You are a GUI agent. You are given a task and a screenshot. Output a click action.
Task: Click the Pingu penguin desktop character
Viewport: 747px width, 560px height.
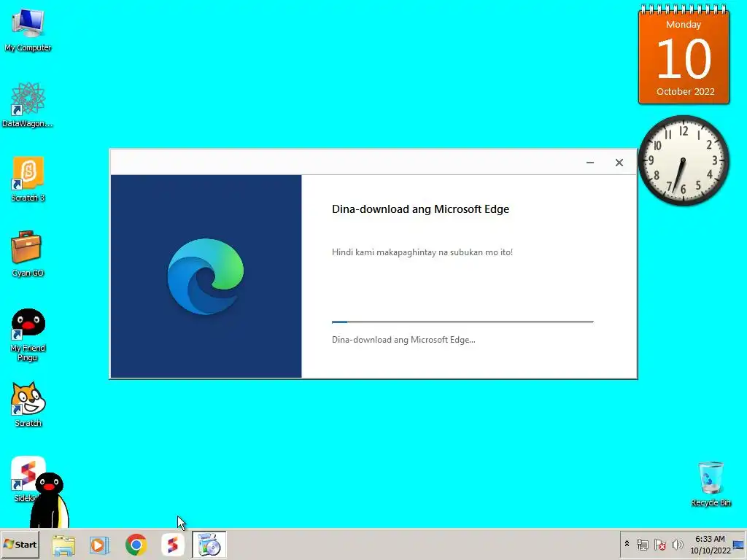[50, 501]
